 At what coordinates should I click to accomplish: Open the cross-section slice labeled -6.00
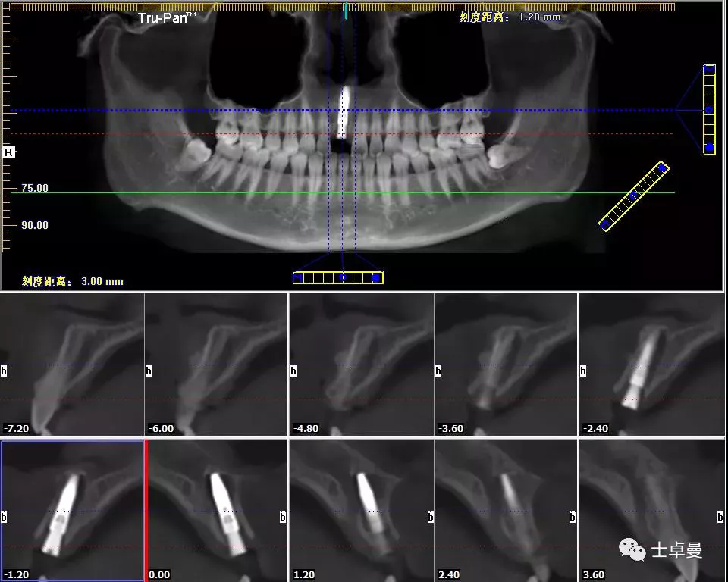216,364
